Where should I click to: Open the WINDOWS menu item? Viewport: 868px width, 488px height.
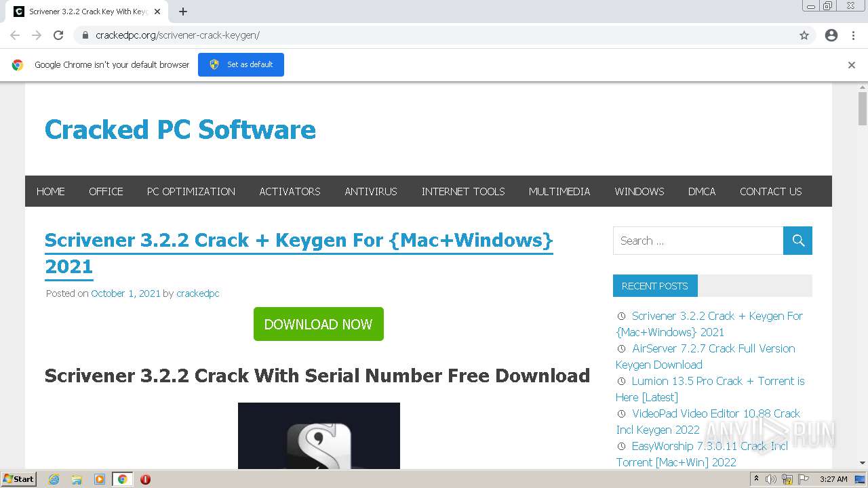pos(639,191)
